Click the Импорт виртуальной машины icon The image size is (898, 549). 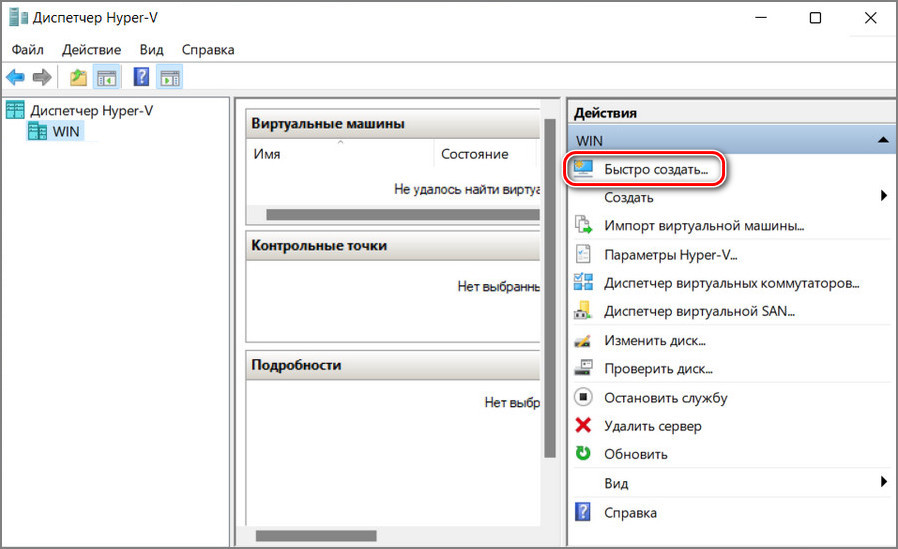(583, 225)
